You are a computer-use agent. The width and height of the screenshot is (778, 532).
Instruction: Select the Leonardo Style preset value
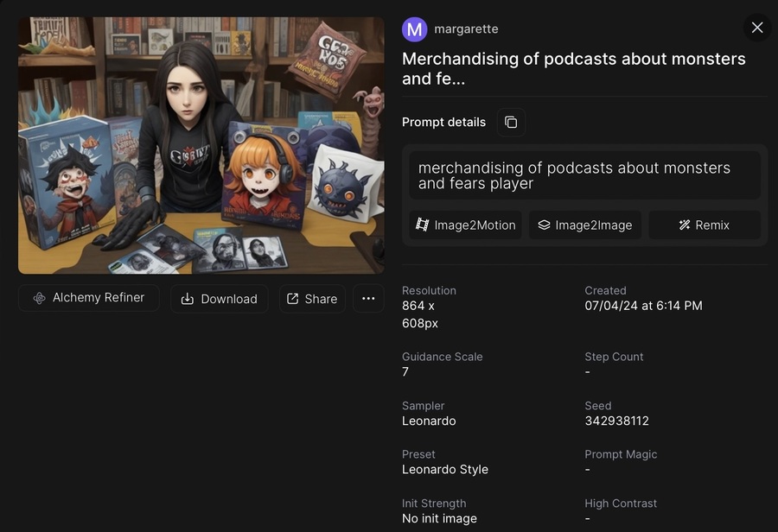coord(445,470)
